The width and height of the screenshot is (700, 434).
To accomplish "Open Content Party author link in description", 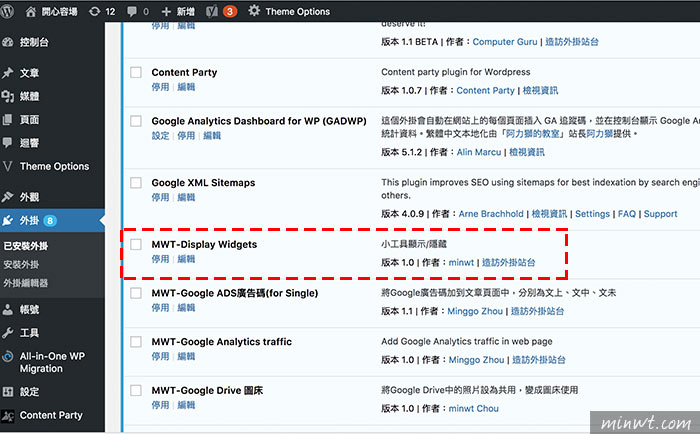I will 485,91.
